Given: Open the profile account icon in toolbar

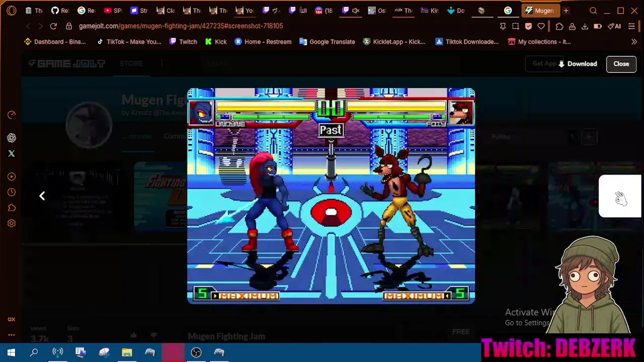Looking at the screenshot, I should [572, 26].
